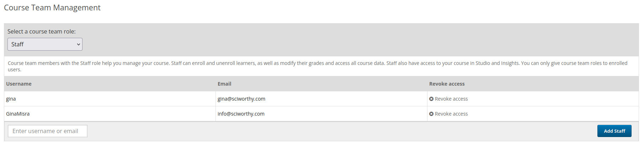Image resolution: width=644 pixels, height=147 pixels.
Task: Select the GinaMisra username cell
Action: pyautogui.click(x=110, y=114)
